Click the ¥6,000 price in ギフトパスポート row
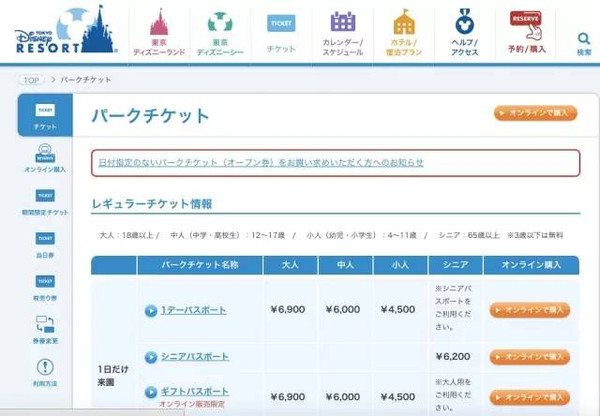This screenshot has height=416, width=600. (343, 397)
